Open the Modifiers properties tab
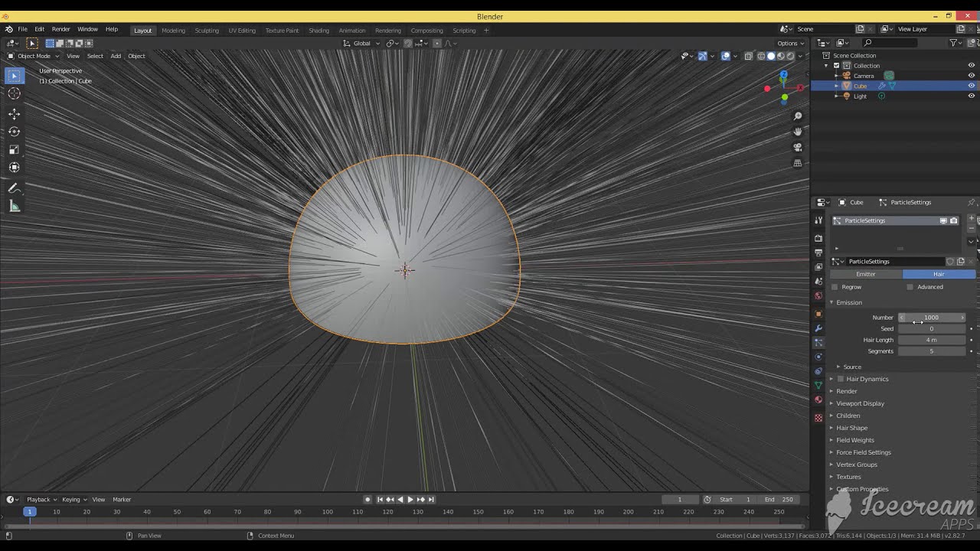This screenshot has width=980, height=551. 818,328
